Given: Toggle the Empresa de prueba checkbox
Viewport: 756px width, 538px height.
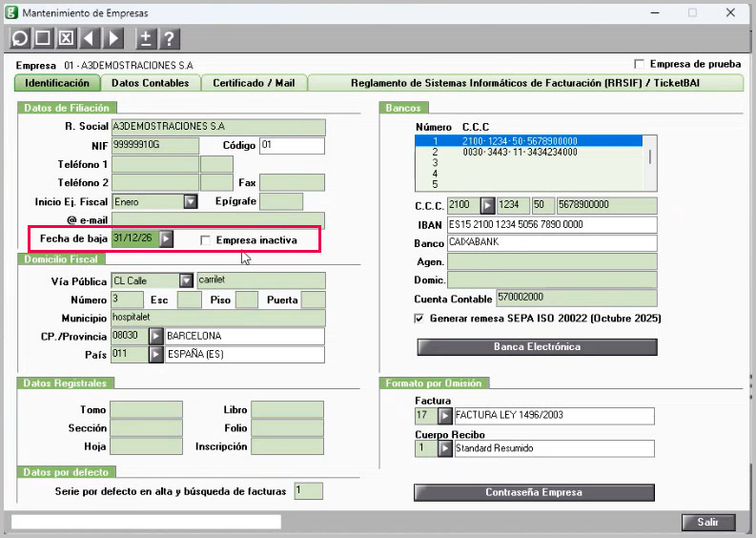Looking at the screenshot, I should pyautogui.click(x=640, y=64).
